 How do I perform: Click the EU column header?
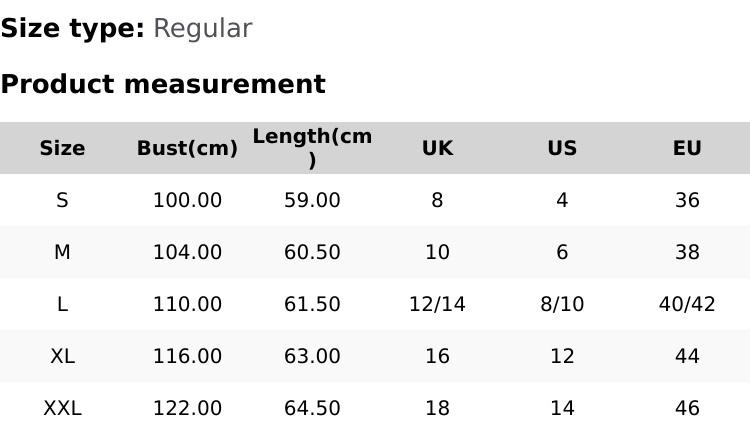687,148
